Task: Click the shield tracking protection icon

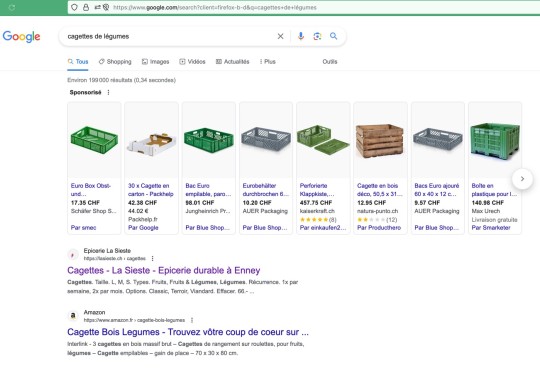Action: point(74,7)
